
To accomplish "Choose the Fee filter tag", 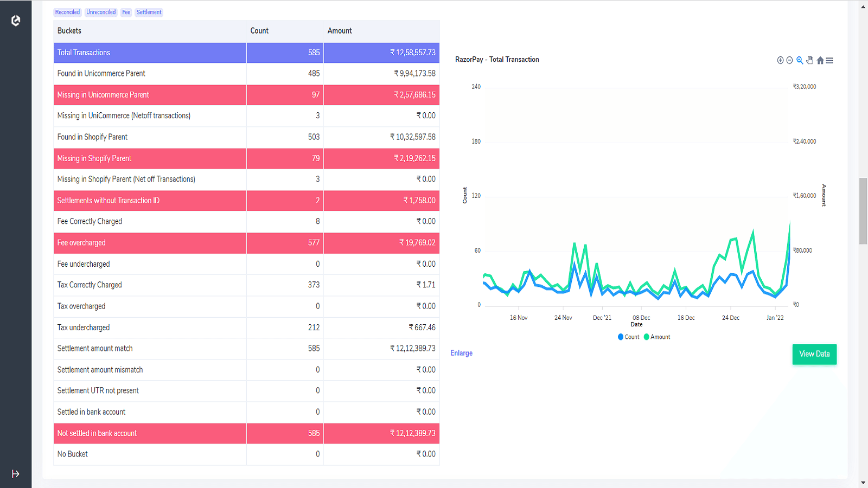I will tap(126, 12).
